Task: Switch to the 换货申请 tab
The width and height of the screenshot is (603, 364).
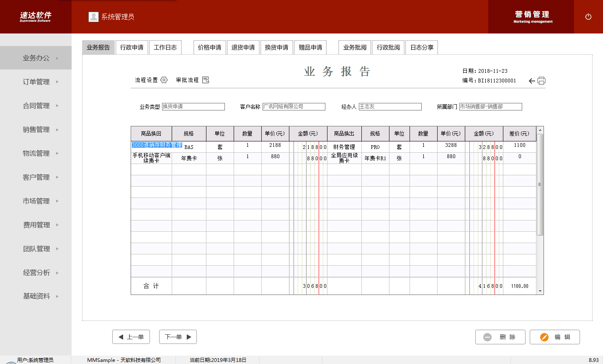Action: click(x=276, y=47)
